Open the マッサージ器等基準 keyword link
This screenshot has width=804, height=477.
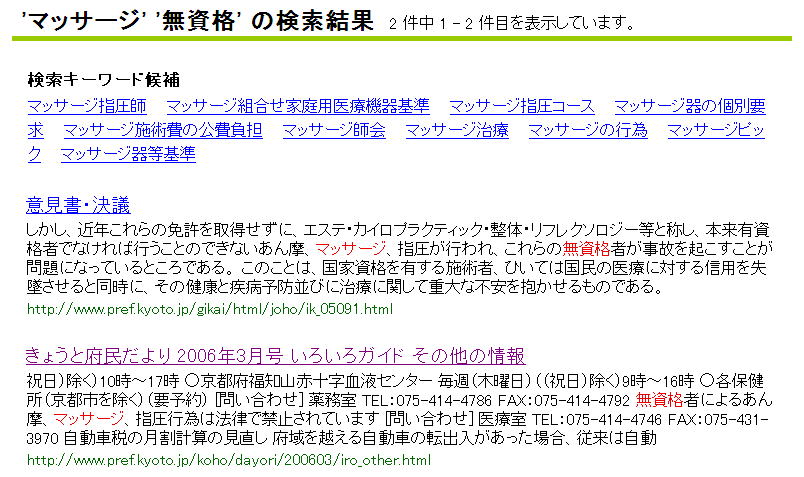click(x=128, y=154)
